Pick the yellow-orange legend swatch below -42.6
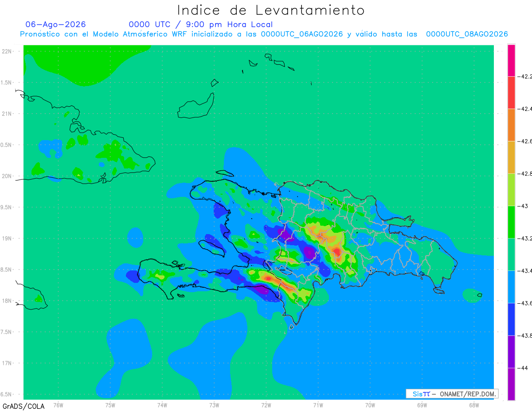The height and width of the screenshot is (411, 532). pos(511,157)
